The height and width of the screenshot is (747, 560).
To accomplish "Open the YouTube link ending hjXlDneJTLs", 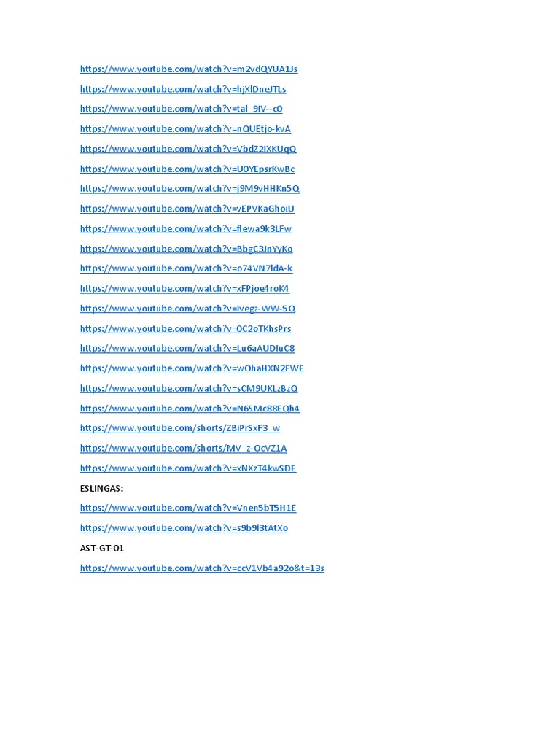I will pyautogui.click(x=183, y=89).
